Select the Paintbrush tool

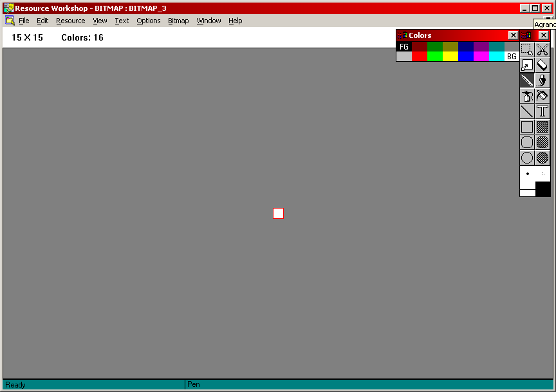pyautogui.click(x=542, y=80)
